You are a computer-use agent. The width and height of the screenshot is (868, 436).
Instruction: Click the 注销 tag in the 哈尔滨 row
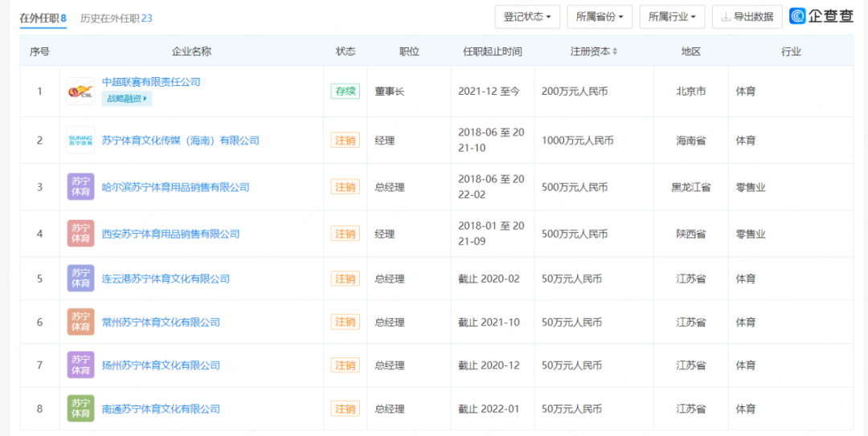coord(346,187)
